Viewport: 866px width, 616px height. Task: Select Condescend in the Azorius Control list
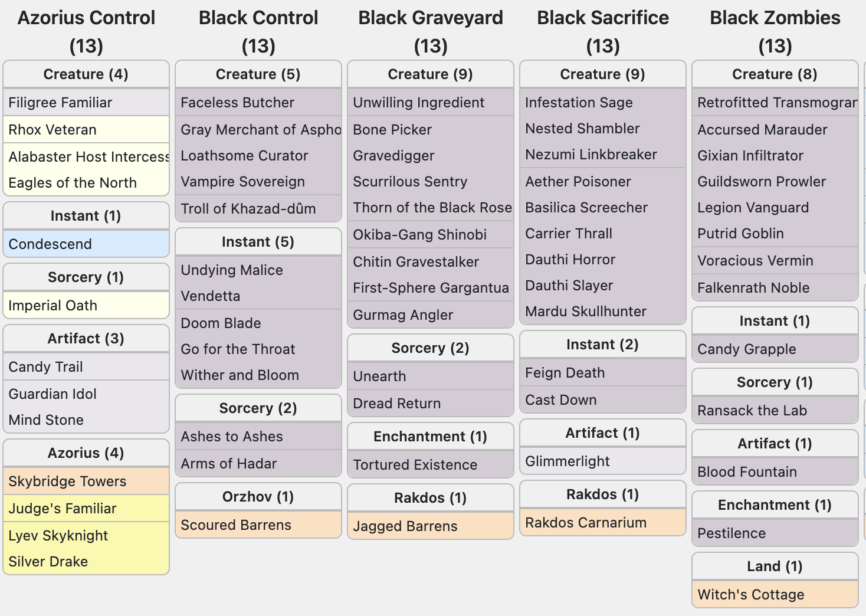pos(50,244)
